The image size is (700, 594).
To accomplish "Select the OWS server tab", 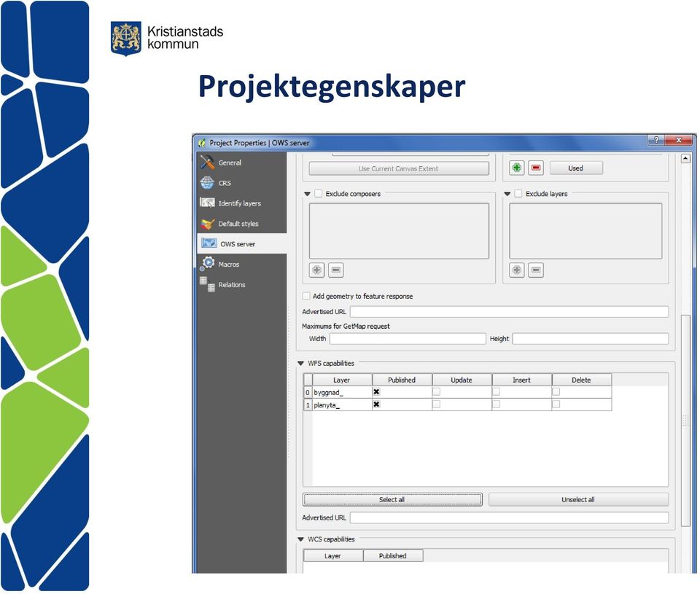I will pos(242,243).
